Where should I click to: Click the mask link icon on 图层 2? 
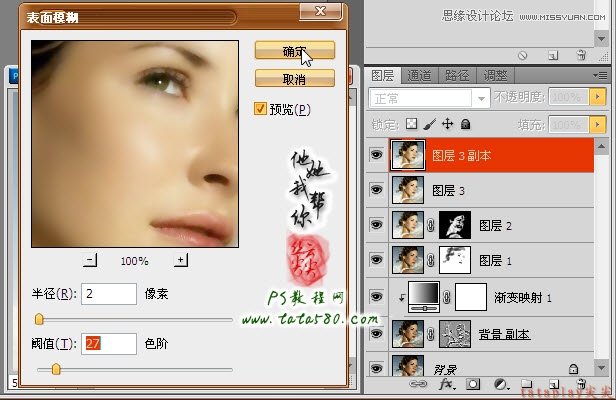(431, 225)
